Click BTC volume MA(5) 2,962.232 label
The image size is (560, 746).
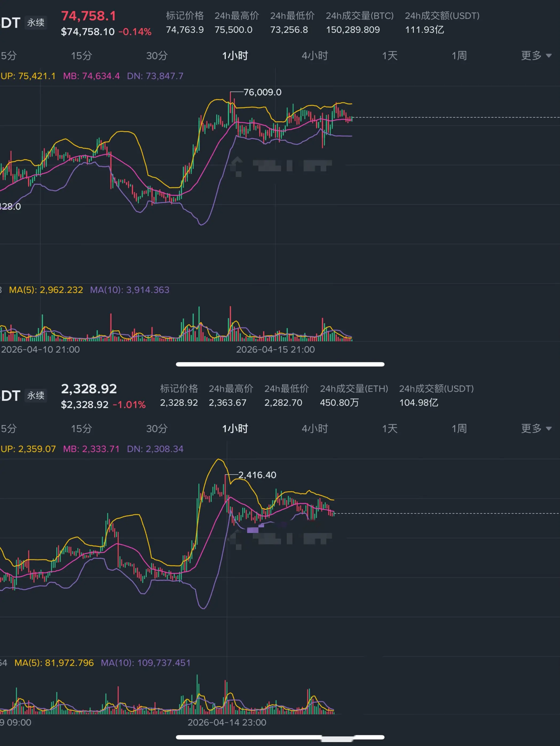pos(46,290)
